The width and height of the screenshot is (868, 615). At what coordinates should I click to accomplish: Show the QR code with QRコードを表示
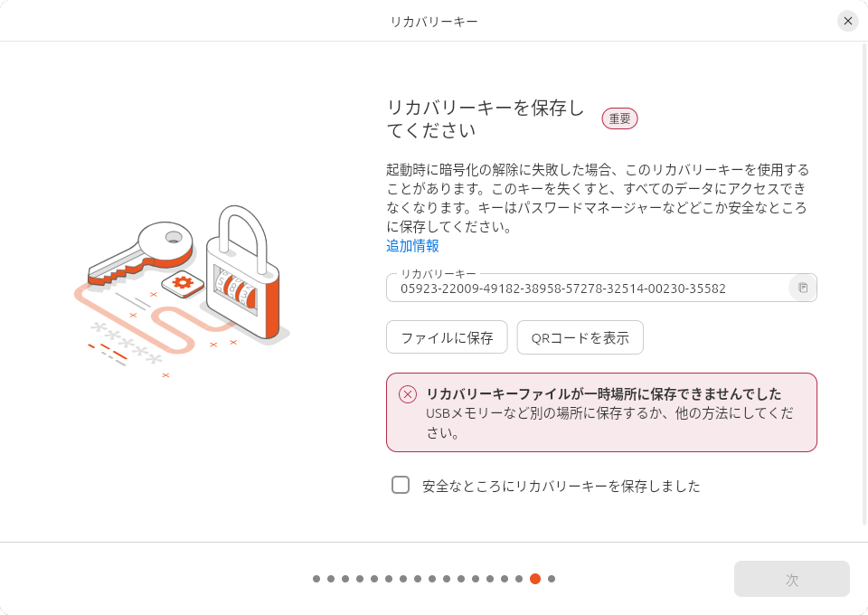pyautogui.click(x=580, y=337)
